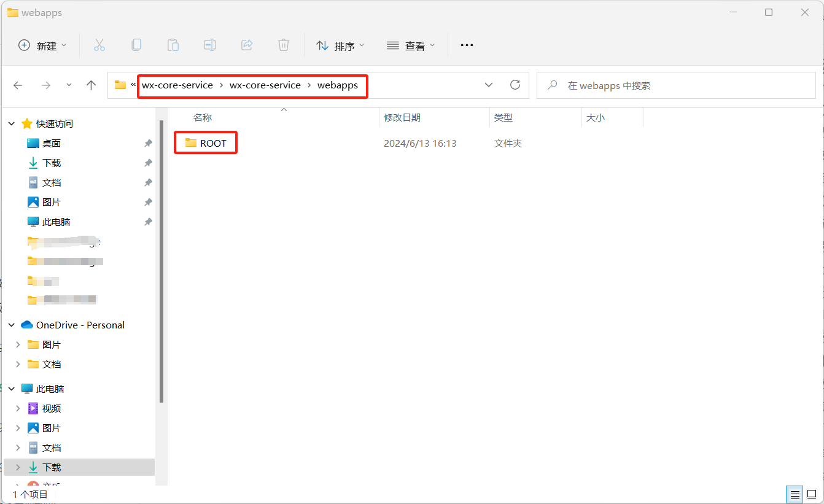
Task: Expand the 视频 node
Action: [x=18, y=408]
